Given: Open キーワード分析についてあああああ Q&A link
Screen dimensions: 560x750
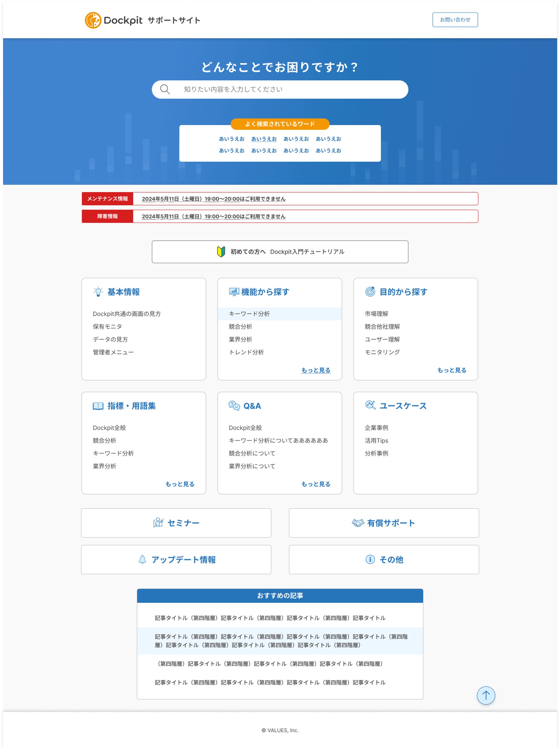Looking at the screenshot, I should [278, 441].
